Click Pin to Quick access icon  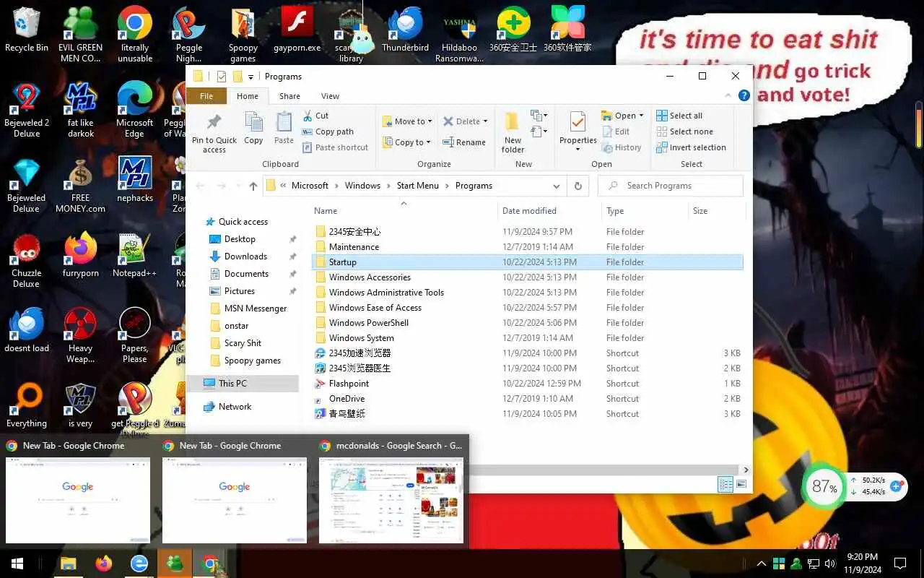[214, 122]
